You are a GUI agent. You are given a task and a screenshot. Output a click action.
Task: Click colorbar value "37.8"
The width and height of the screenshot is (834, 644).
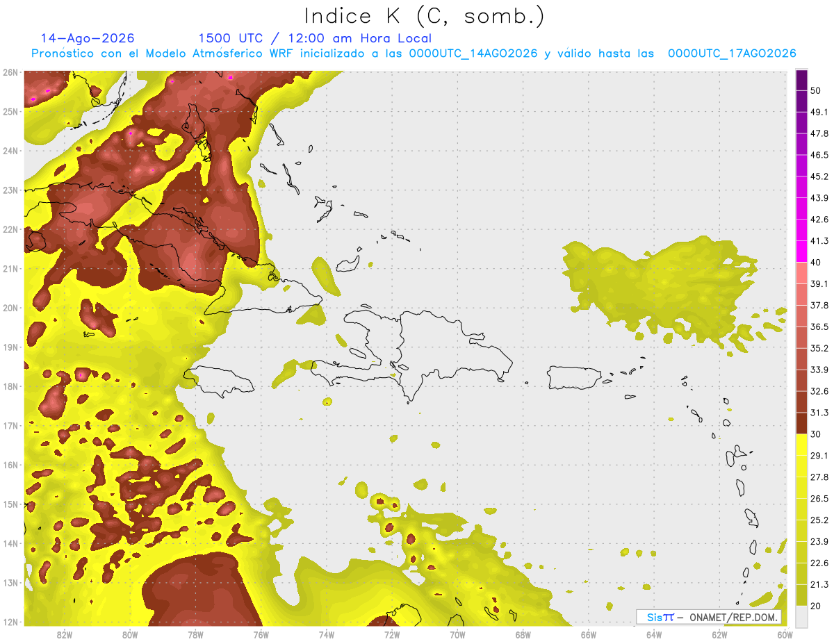pos(819,305)
